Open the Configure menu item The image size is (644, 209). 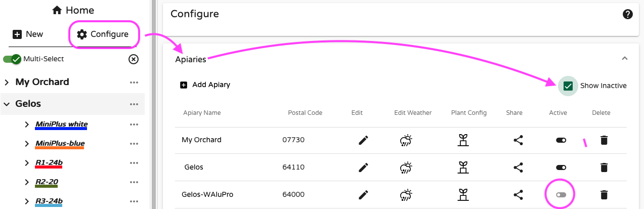103,34
